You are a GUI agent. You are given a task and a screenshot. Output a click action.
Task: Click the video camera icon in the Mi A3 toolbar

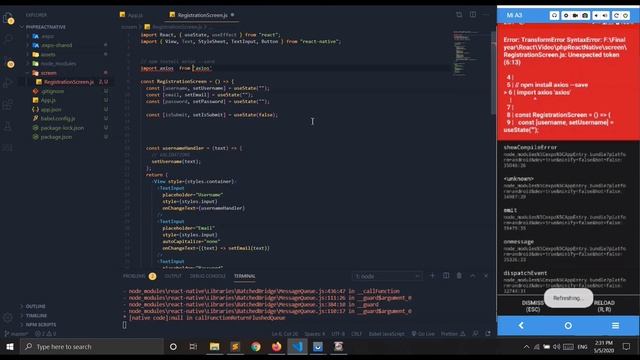(575, 15)
